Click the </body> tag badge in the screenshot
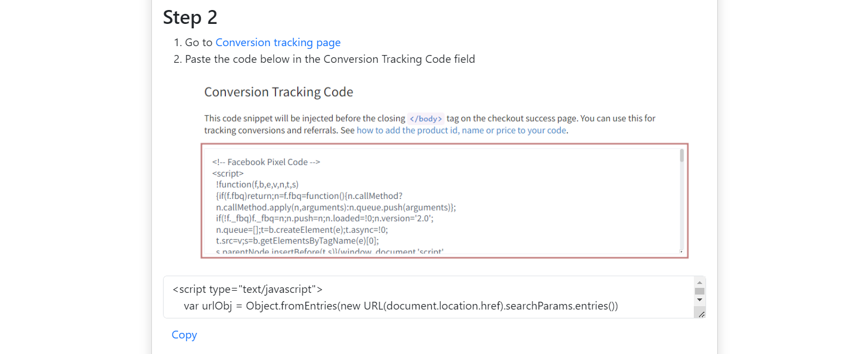This screenshot has height=354, width=868. pos(426,118)
